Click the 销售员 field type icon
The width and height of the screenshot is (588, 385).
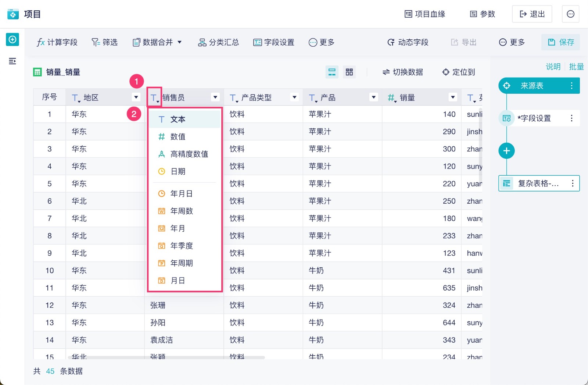click(x=154, y=97)
